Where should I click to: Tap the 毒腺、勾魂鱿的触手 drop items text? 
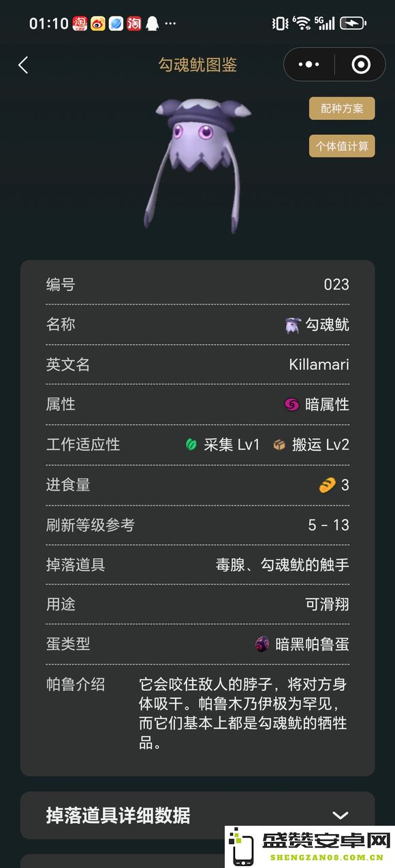coord(283,565)
